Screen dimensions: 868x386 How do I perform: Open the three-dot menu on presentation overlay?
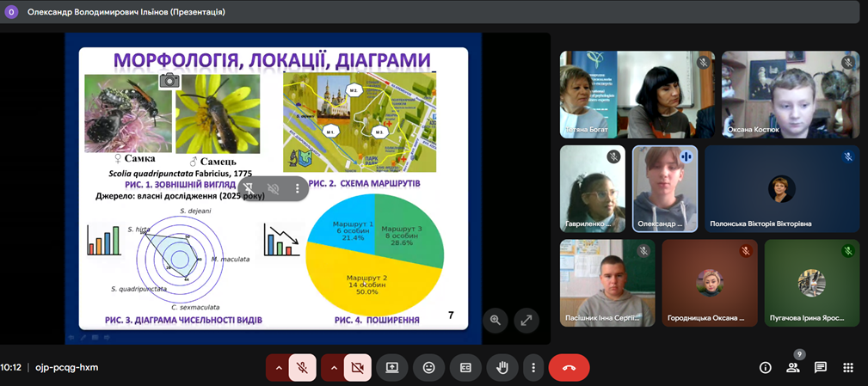coord(298,188)
